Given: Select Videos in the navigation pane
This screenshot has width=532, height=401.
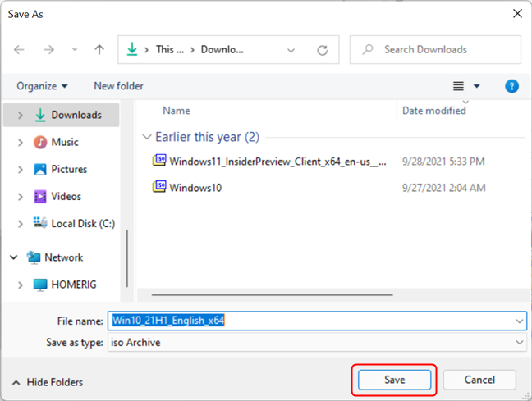Looking at the screenshot, I should pos(66,196).
